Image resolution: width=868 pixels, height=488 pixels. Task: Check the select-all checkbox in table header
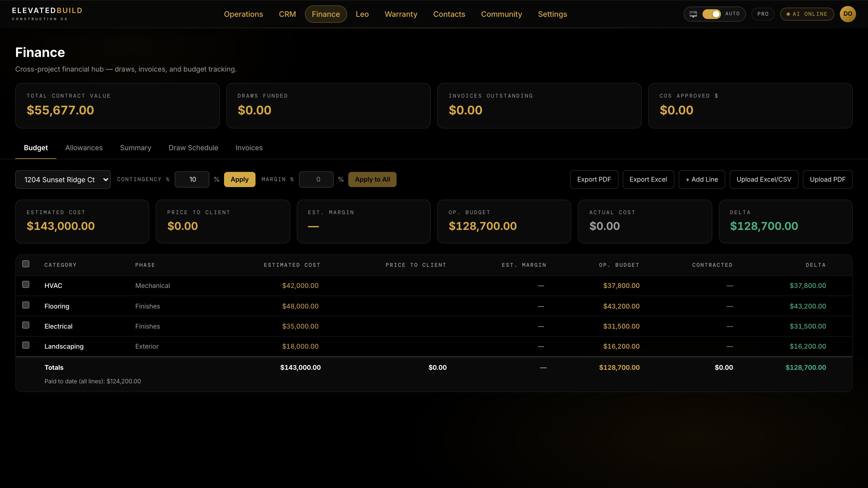[x=25, y=264]
